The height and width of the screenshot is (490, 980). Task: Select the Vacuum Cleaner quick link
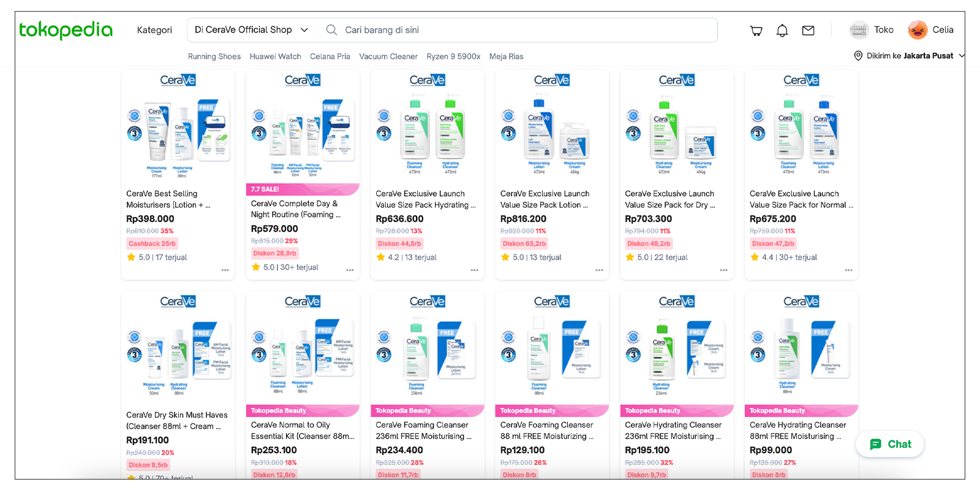388,56
